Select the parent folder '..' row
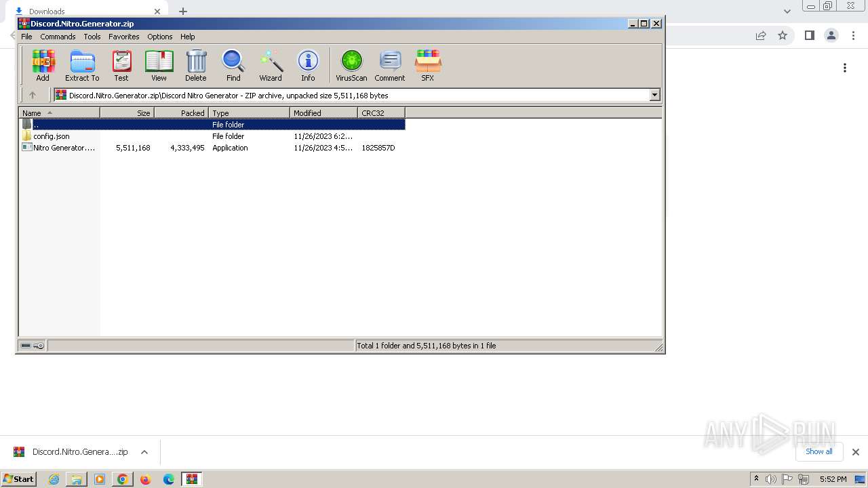The width and height of the screenshot is (868, 488). (212, 125)
